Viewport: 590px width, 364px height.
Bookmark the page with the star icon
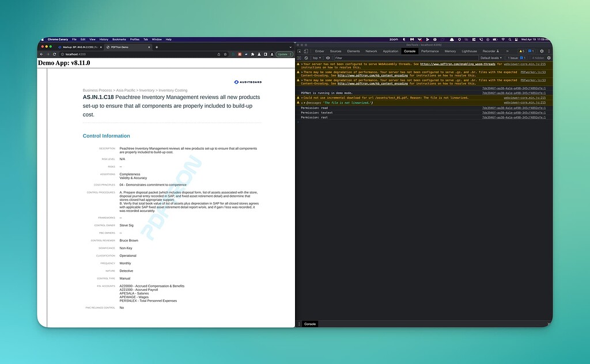[x=225, y=53]
